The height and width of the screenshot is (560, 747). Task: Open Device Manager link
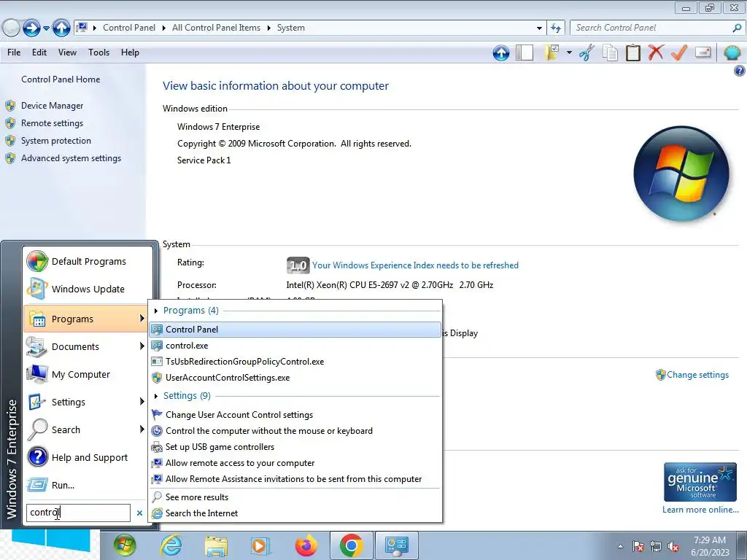[52, 106]
